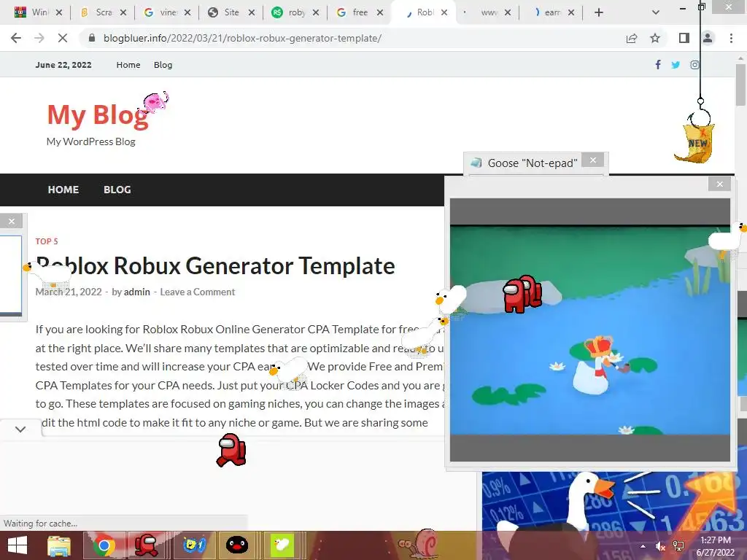Open HOME in dark navigation bar

point(63,190)
